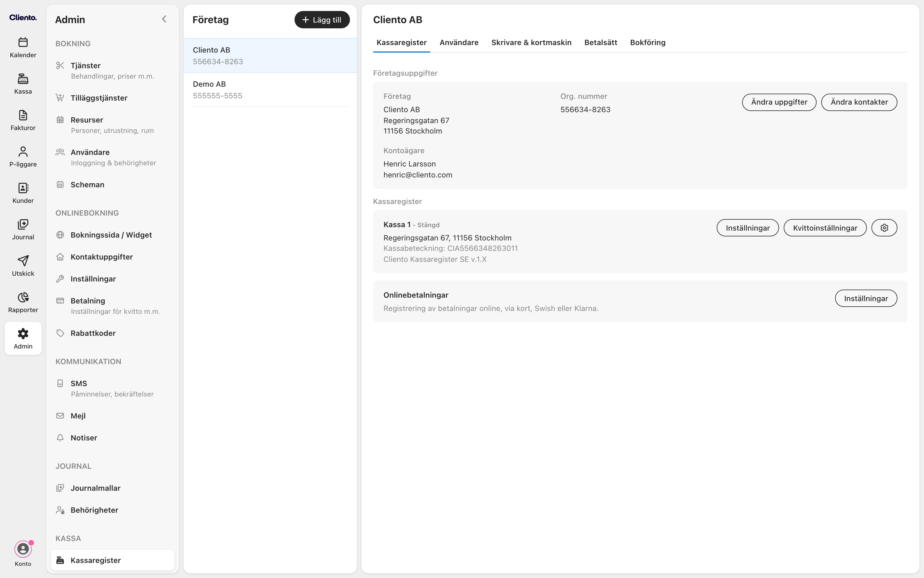Open the Betalsätt tab
The width and height of the screenshot is (924, 578).
pos(601,42)
